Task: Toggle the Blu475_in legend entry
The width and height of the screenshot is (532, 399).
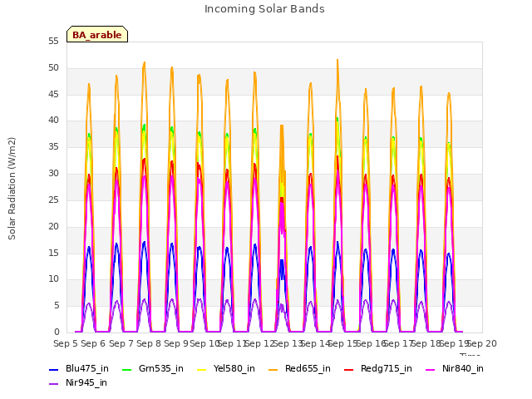Action: [x=79, y=369]
